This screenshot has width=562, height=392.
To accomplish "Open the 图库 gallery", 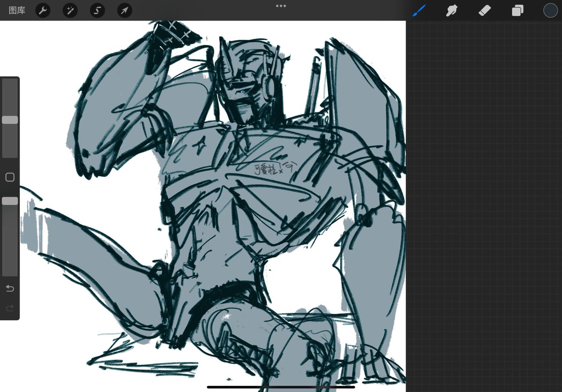I will point(17,10).
